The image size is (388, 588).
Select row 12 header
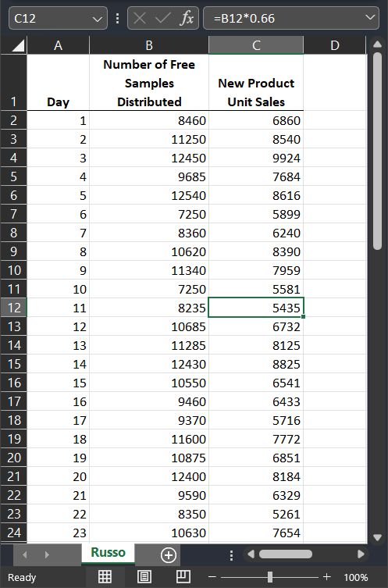(x=13, y=308)
